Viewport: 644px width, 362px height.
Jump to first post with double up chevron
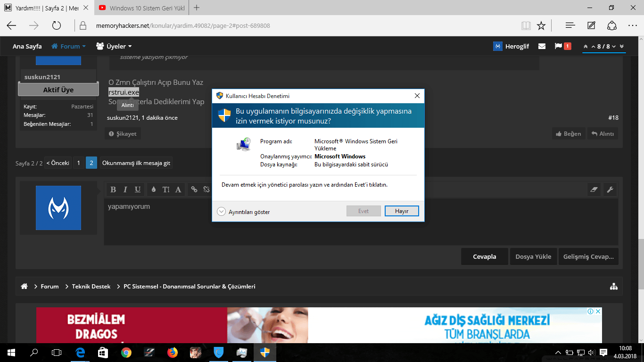[x=586, y=46]
